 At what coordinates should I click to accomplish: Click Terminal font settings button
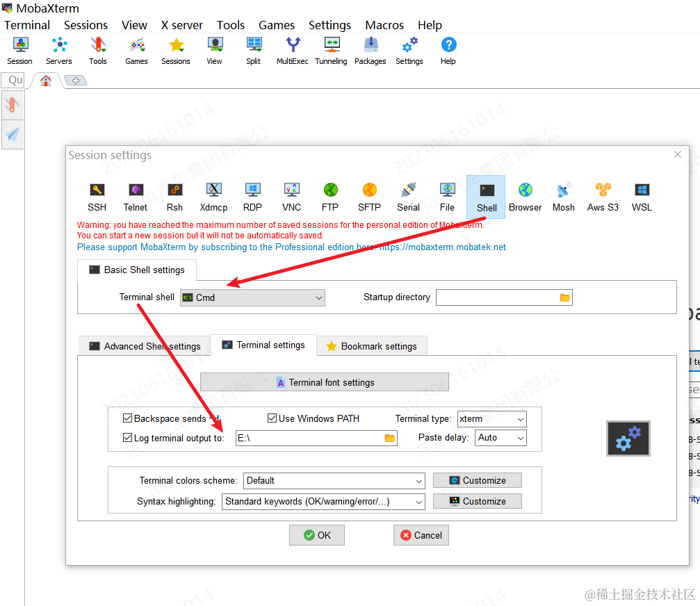click(325, 382)
